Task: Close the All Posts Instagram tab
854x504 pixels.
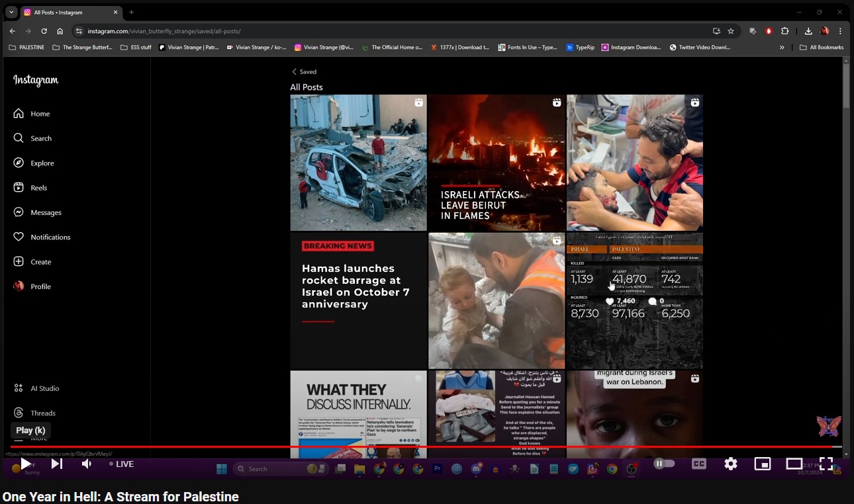Action: 116,12
